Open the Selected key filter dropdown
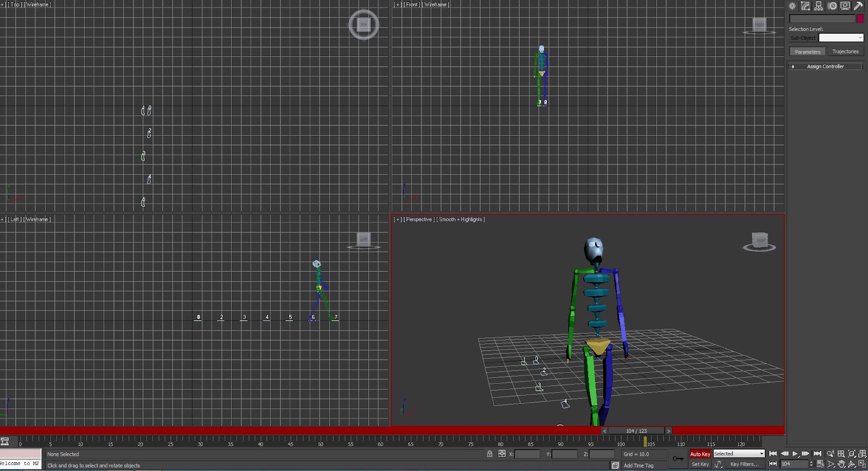Image resolution: width=868 pixels, height=471 pixels. click(739, 454)
